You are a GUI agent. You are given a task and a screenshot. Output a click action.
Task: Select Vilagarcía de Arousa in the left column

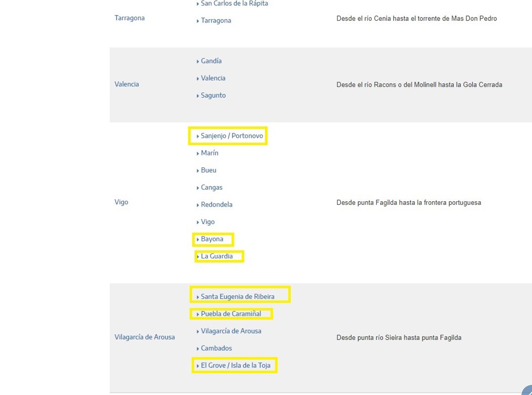tap(145, 337)
